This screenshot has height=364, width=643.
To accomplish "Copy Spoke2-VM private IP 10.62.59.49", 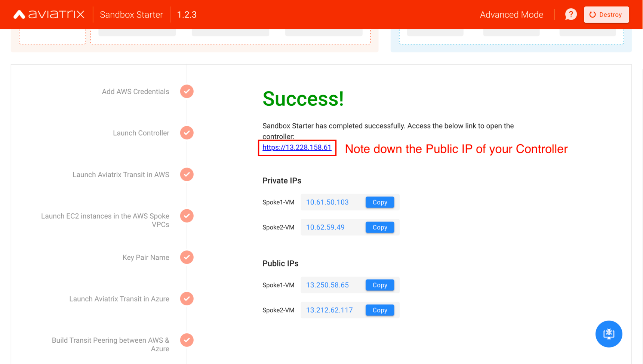I will [x=380, y=227].
